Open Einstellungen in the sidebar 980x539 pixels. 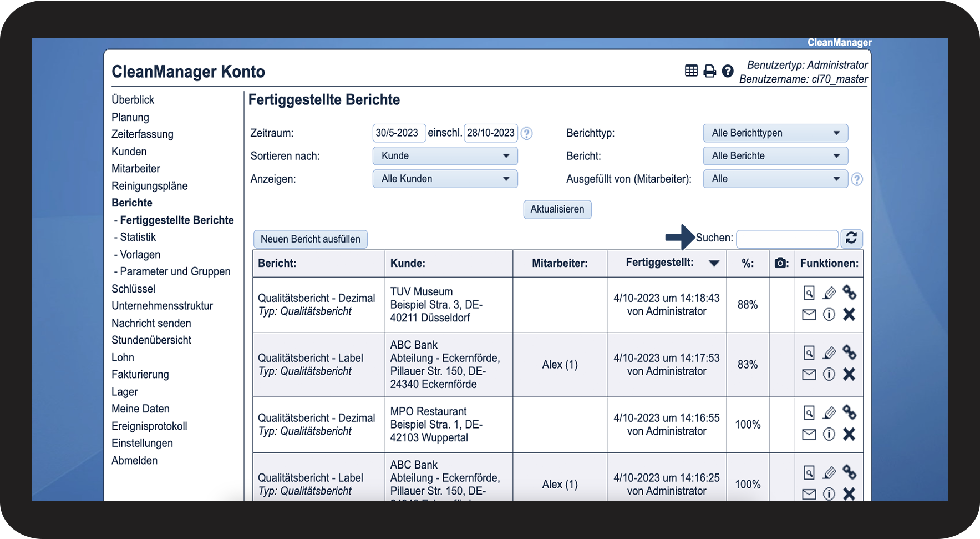coord(142,443)
